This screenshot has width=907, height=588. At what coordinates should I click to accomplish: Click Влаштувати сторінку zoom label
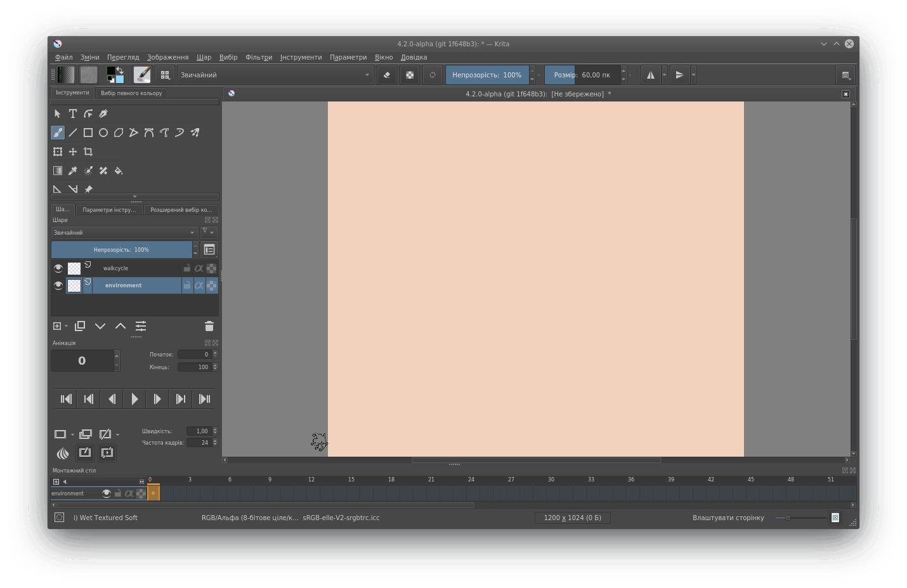728,518
